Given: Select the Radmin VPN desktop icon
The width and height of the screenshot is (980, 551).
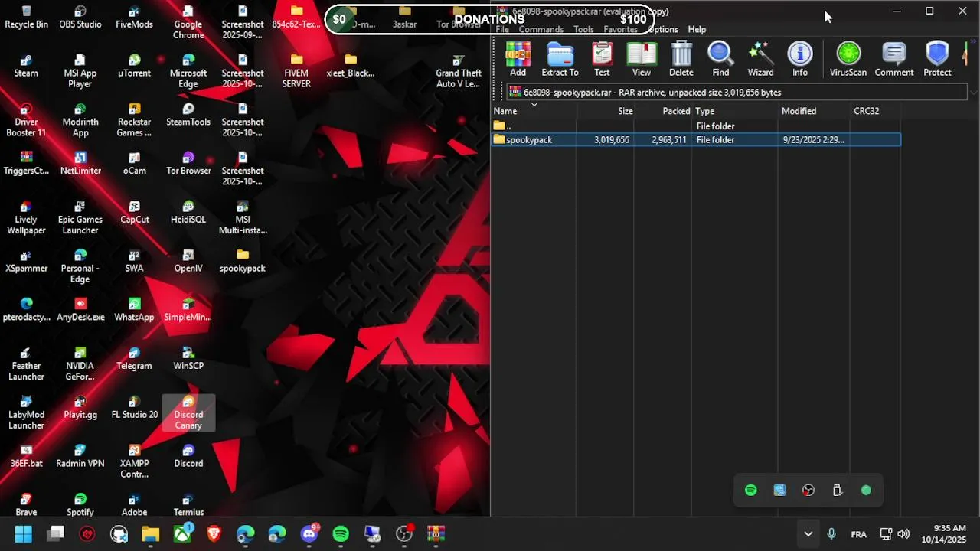Looking at the screenshot, I should pos(80,456).
